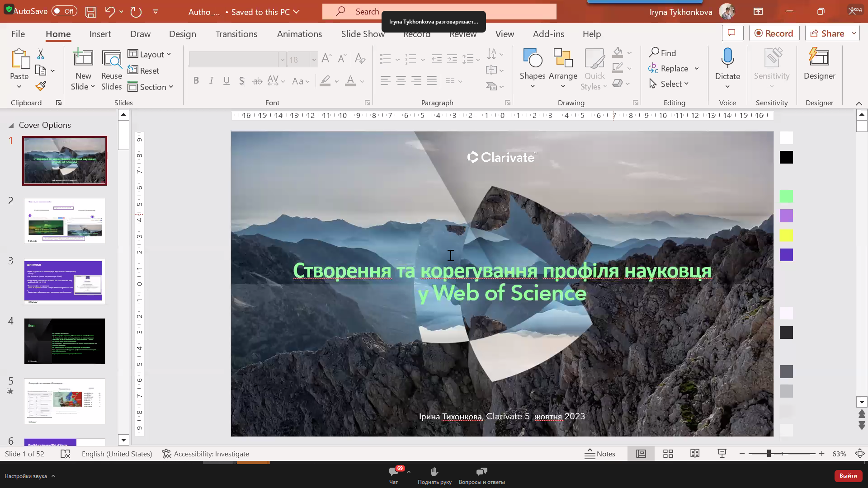Open the File menu
The image size is (868, 488).
(x=18, y=34)
